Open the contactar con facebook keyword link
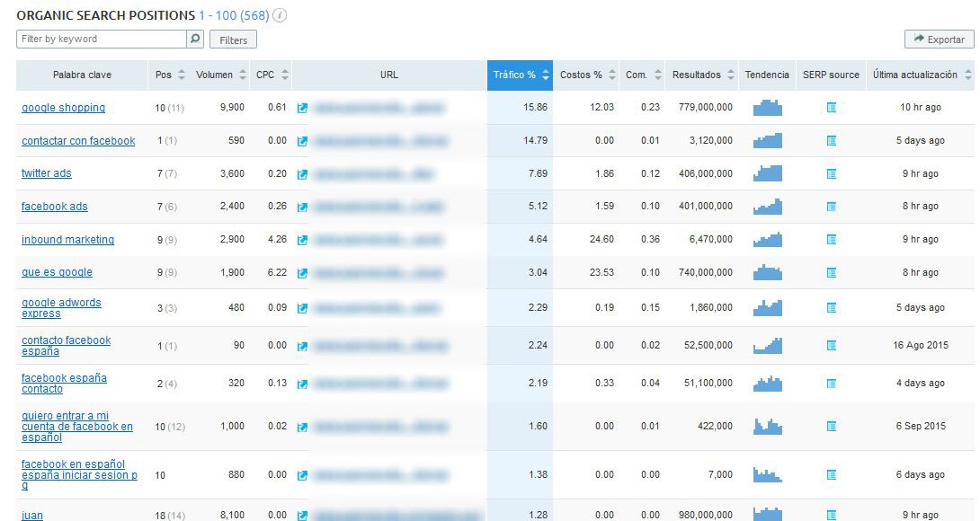The width and height of the screenshot is (980, 521). point(78,140)
